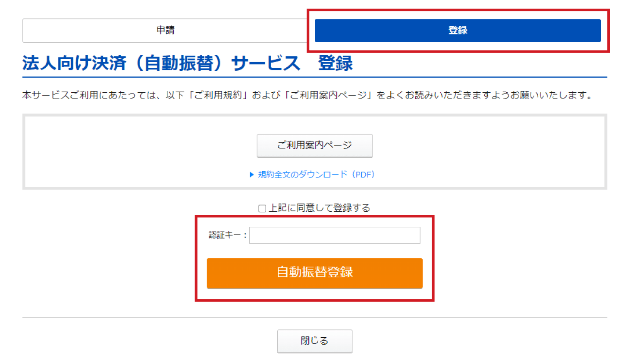This screenshot has height=364, width=621.
Task: Click サービス in the blue heading
Action: [x=265, y=63]
